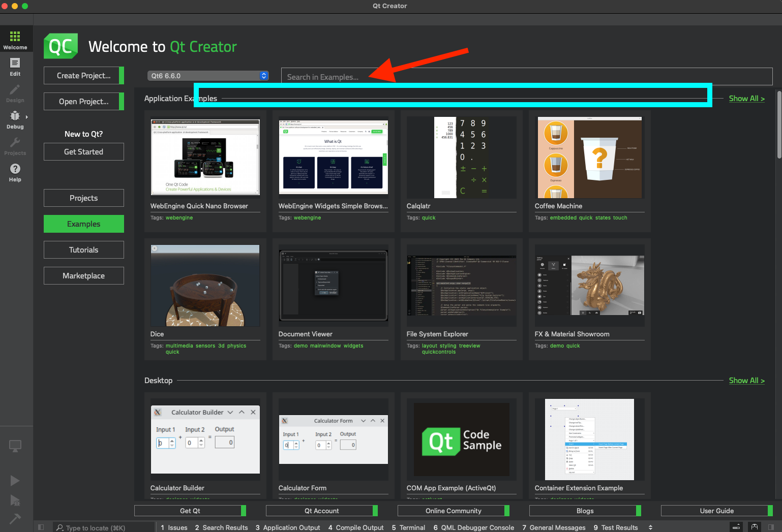782x532 pixels.
Task: Click the Start Debugging play-bug icon
Action: click(x=15, y=500)
